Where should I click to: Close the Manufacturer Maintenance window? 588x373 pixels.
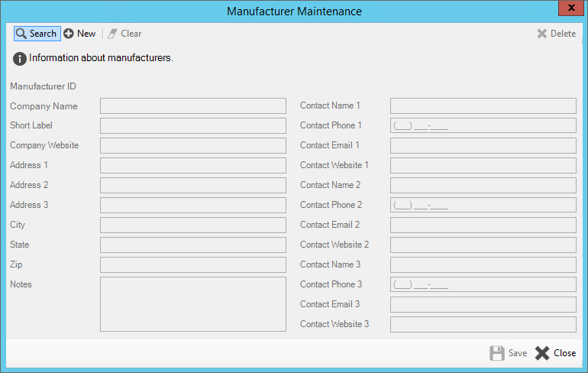click(570, 8)
